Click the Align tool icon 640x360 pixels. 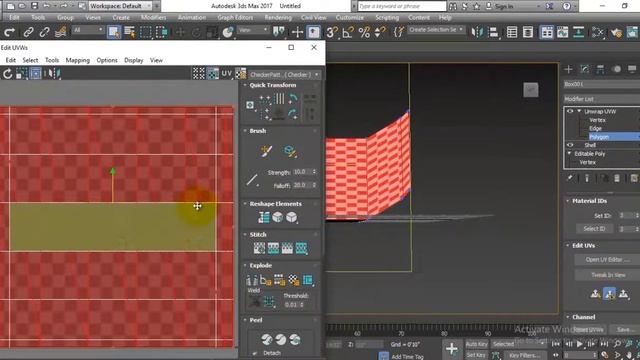click(x=493, y=32)
